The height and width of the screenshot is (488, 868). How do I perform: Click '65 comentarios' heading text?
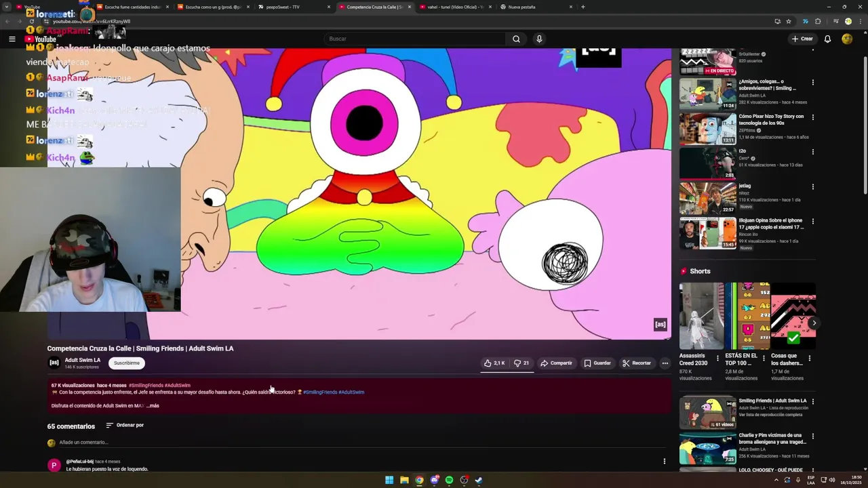pyautogui.click(x=71, y=426)
